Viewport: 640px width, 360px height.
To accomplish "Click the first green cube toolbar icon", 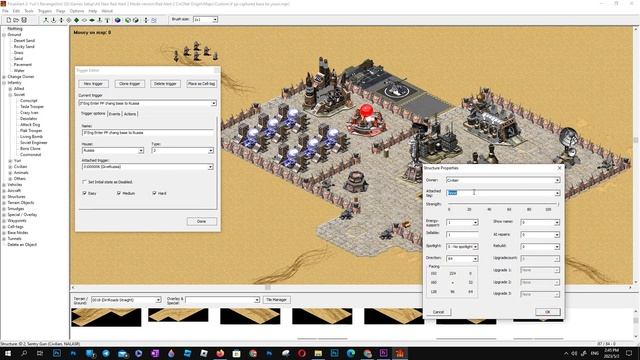I will 128,20.
